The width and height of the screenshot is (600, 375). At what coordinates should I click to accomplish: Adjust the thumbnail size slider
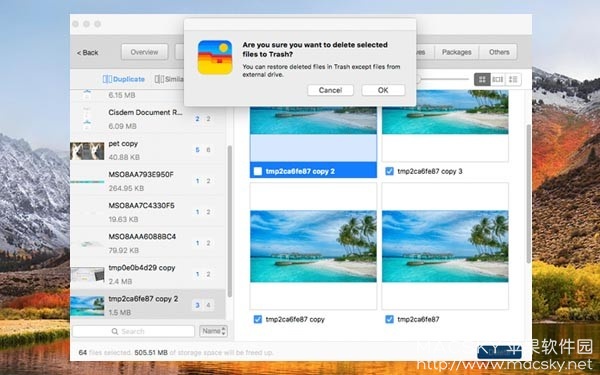pyautogui.click(x=443, y=80)
